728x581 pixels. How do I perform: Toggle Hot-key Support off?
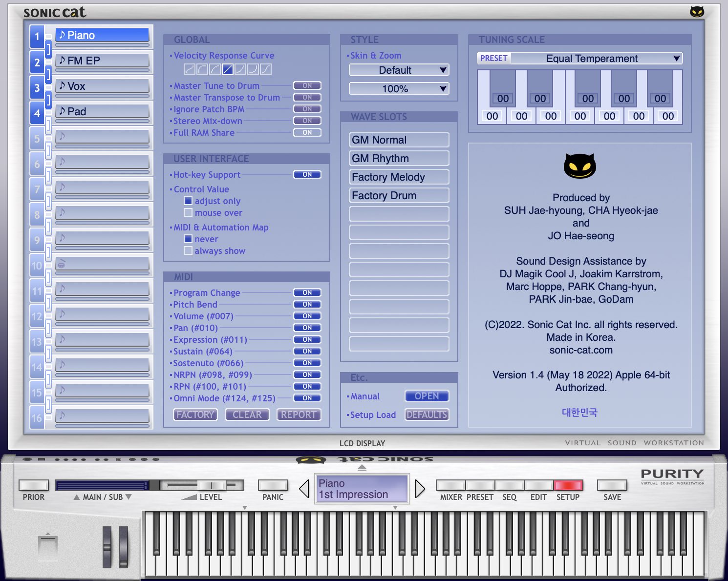[307, 174]
